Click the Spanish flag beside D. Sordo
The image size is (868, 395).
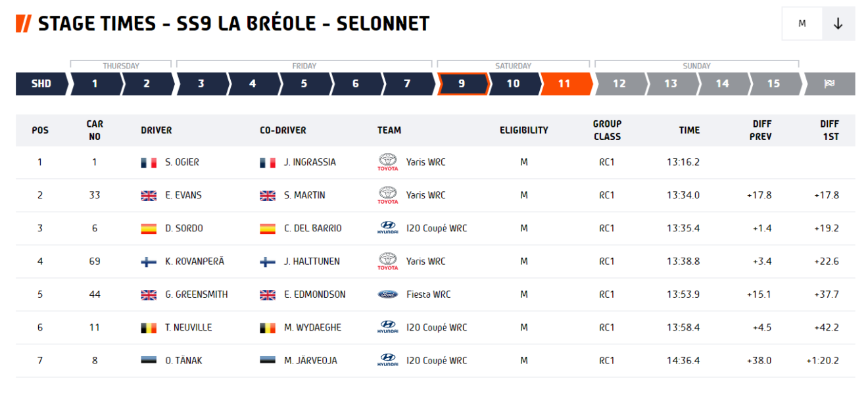pyautogui.click(x=149, y=229)
